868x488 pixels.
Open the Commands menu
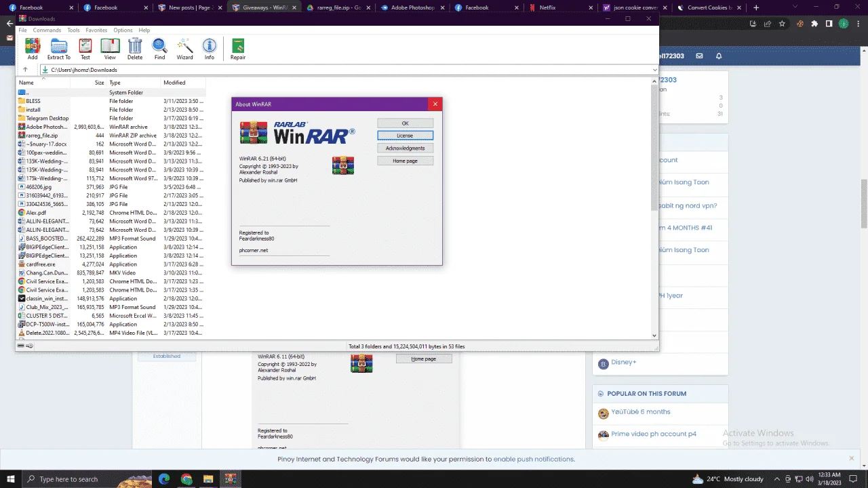pyautogui.click(x=47, y=30)
